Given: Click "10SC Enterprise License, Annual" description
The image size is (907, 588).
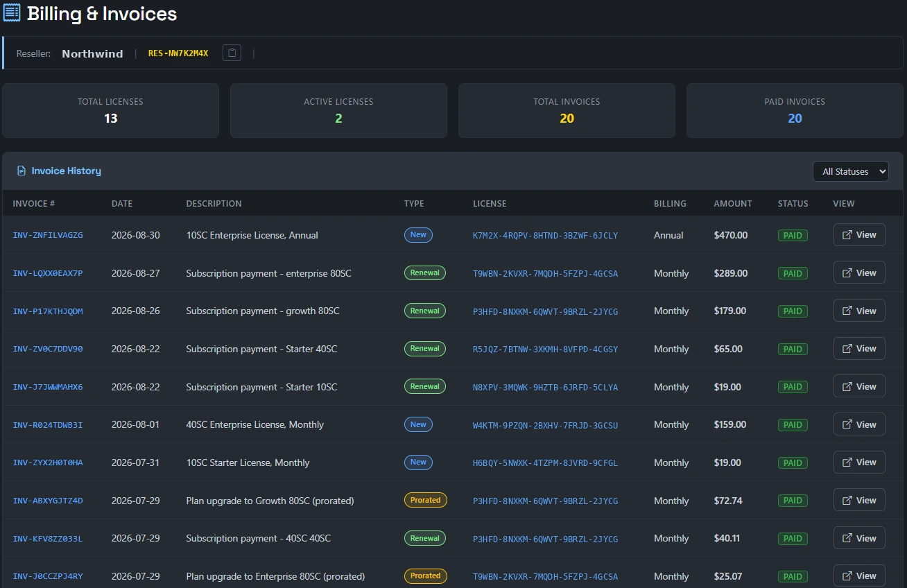Looking at the screenshot, I should click(252, 235).
